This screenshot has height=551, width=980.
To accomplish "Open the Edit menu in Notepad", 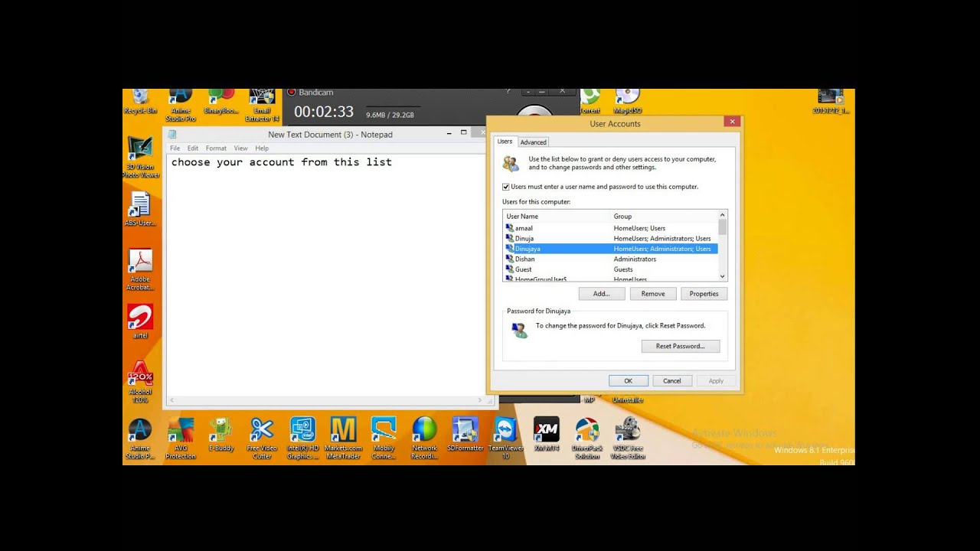I will [x=193, y=148].
